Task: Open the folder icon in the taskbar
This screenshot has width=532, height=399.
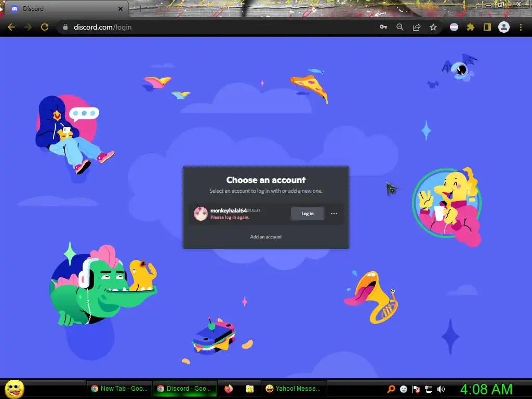Action: coord(250,389)
